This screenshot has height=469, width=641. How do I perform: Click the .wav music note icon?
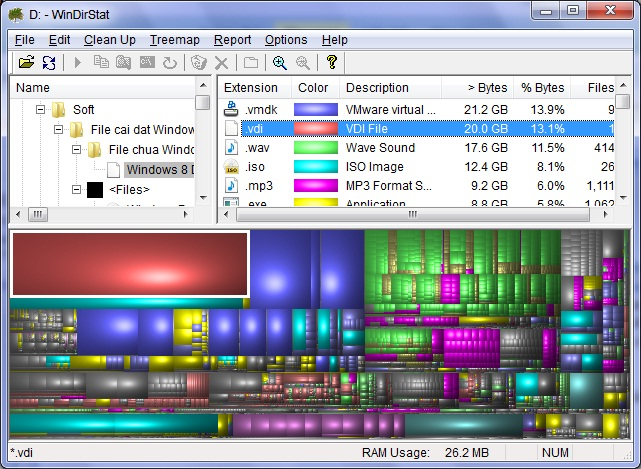pyautogui.click(x=231, y=148)
